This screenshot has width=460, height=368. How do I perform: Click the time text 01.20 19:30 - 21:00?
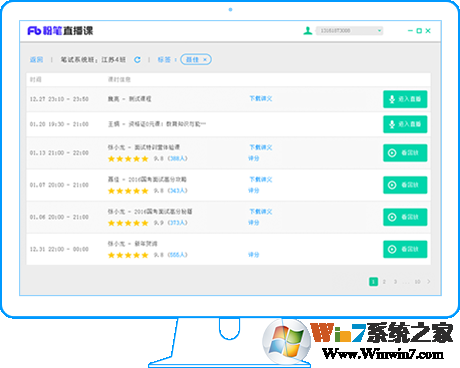(59, 124)
